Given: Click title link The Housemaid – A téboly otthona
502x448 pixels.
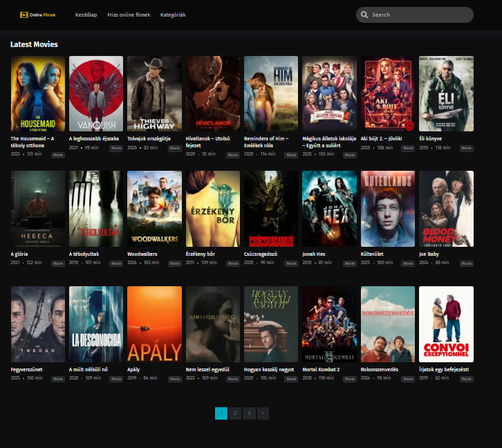Looking at the screenshot, I should [32, 142].
